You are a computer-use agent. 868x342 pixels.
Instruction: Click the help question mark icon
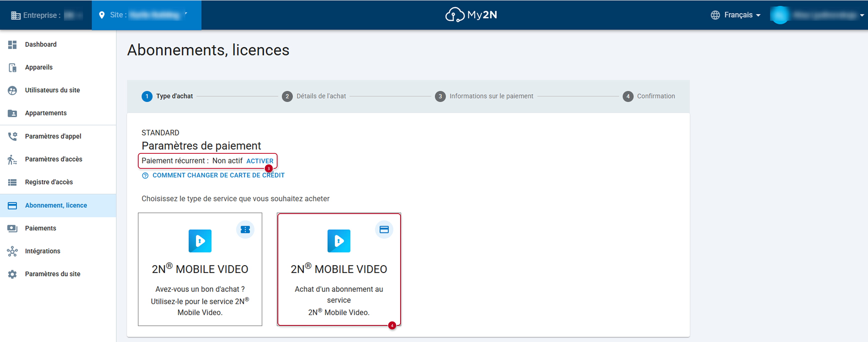[x=145, y=175]
